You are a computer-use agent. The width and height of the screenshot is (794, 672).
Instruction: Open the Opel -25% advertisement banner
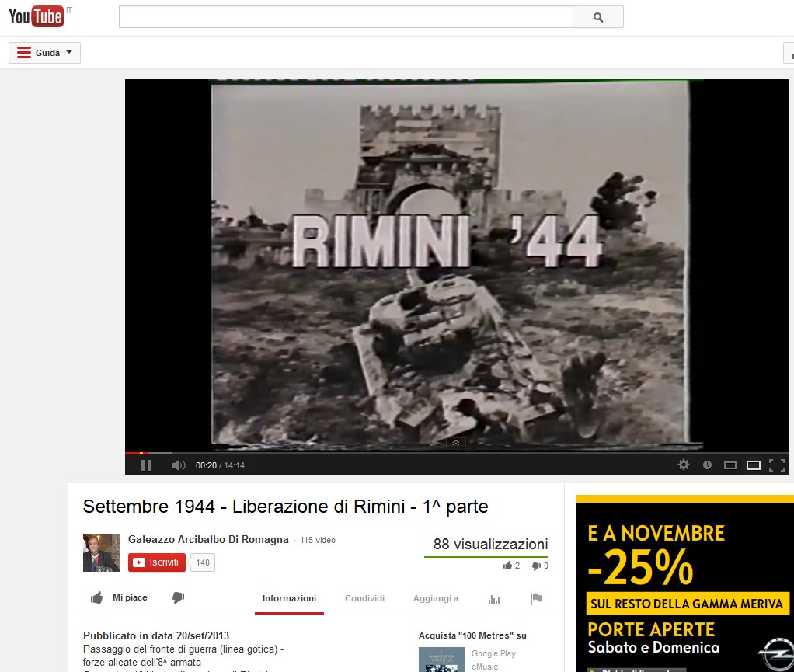(685, 583)
